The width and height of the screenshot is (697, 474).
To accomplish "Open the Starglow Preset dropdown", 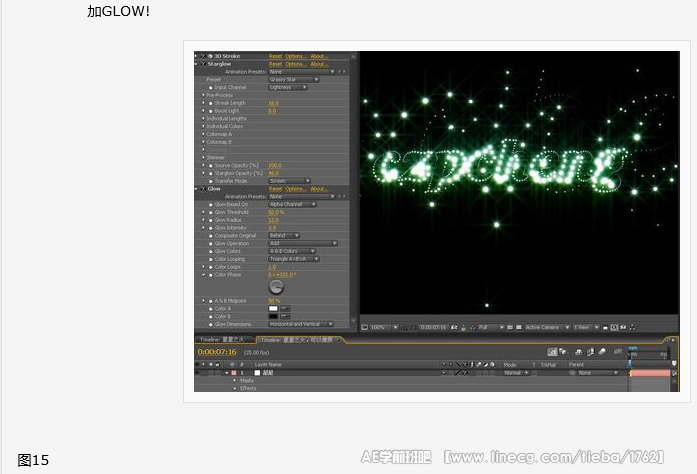I will 293,79.
